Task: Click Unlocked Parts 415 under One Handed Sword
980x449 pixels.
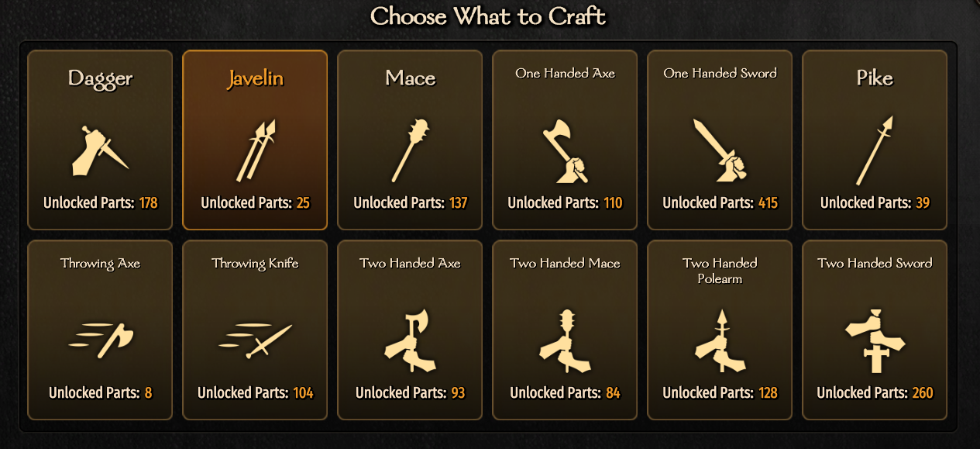Action: (720, 203)
